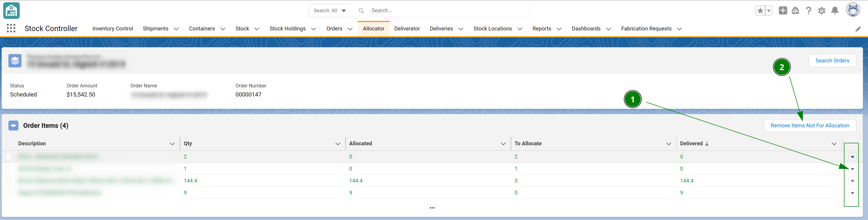Open the Stock tab
The height and width of the screenshot is (220, 868).
click(242, 29)
